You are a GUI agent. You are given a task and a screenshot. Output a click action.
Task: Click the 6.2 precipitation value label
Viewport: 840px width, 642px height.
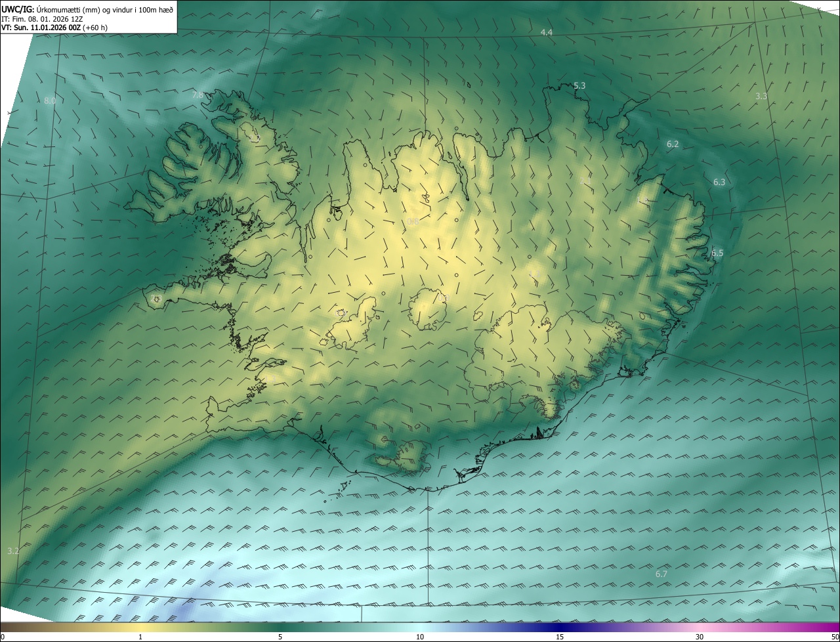coord(673,144)
